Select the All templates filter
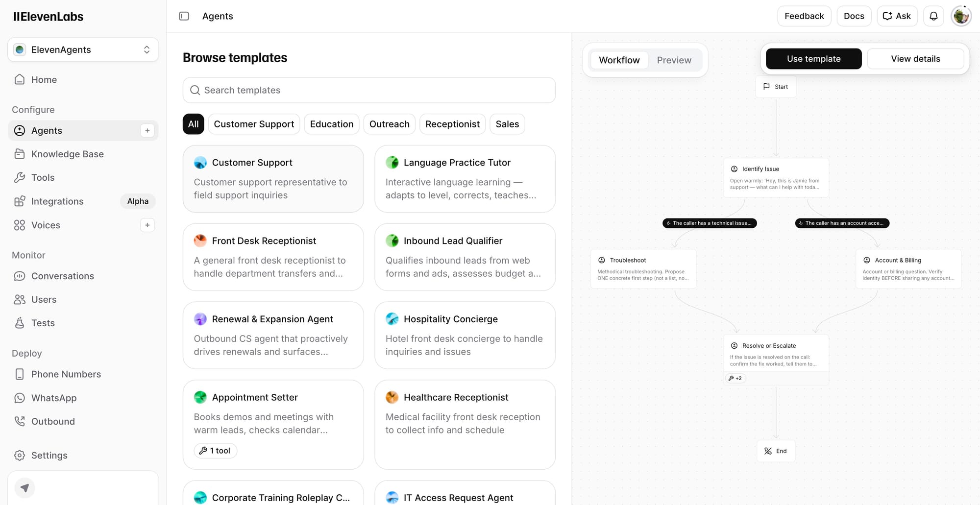 (193, 124)
